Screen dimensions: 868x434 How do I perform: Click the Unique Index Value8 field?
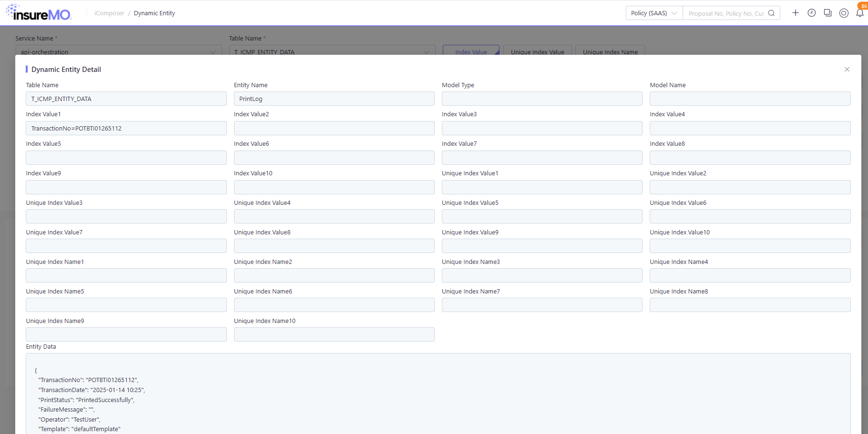334,246
